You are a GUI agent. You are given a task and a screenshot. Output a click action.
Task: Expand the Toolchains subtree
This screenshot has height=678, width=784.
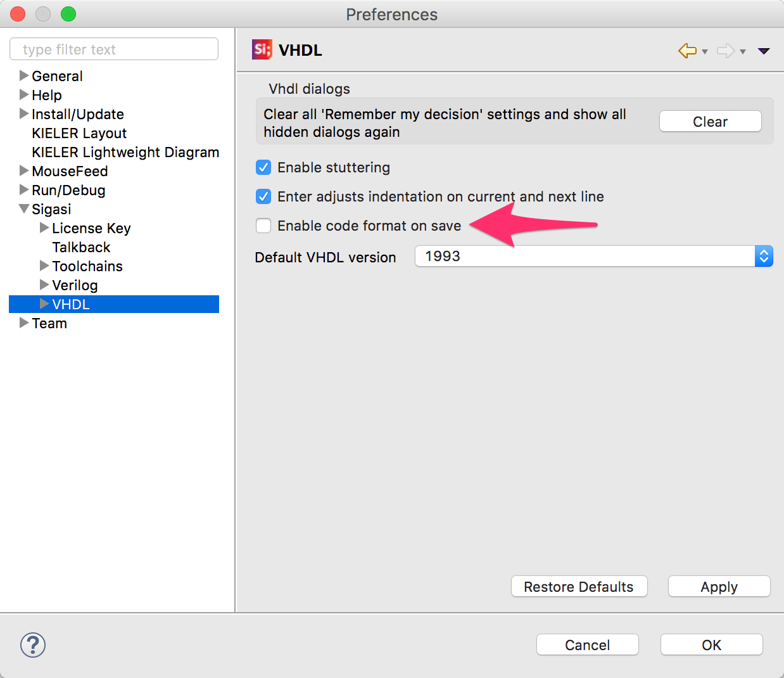coord(44,265)
